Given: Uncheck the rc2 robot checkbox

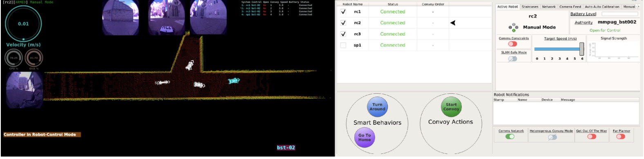Looking at the screenshot, I should tap(343, 23).
